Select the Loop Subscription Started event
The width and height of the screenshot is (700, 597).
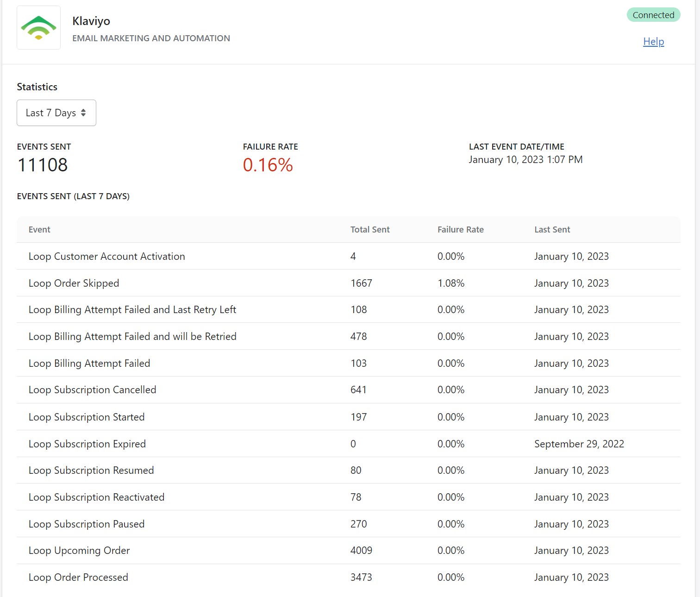coord(87,417)
